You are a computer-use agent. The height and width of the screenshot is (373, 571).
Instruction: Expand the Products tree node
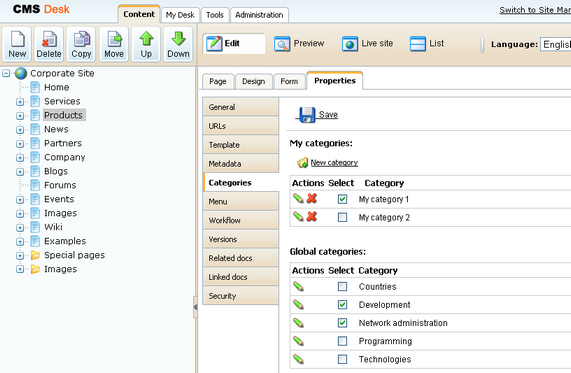coord(20,116)
